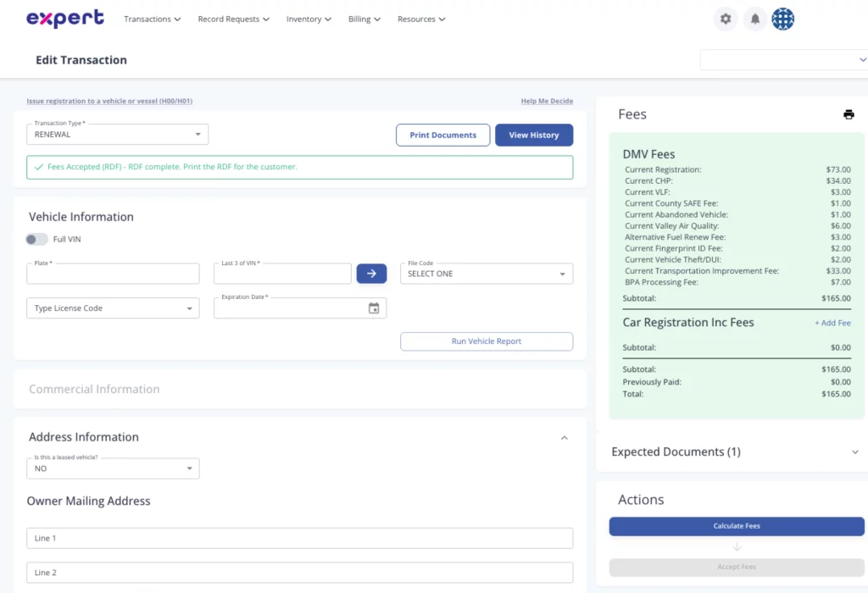Click the Fees Accepted (RDF) status message

coord(299,167)
